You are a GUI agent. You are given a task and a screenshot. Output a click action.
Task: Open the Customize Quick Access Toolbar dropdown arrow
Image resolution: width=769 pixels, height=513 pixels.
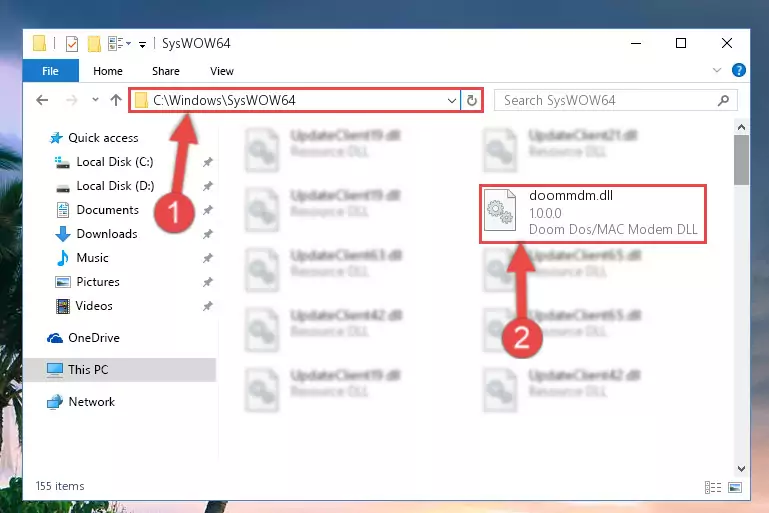tap(142, 45)
